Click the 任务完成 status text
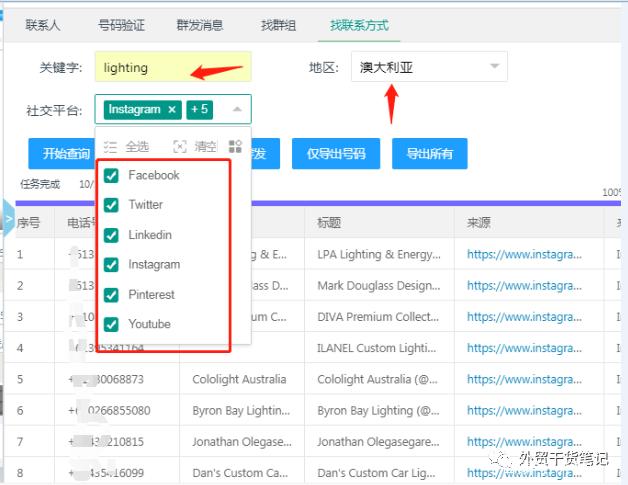The height and width of the screenshot is (485, 628). coord(40,184)
